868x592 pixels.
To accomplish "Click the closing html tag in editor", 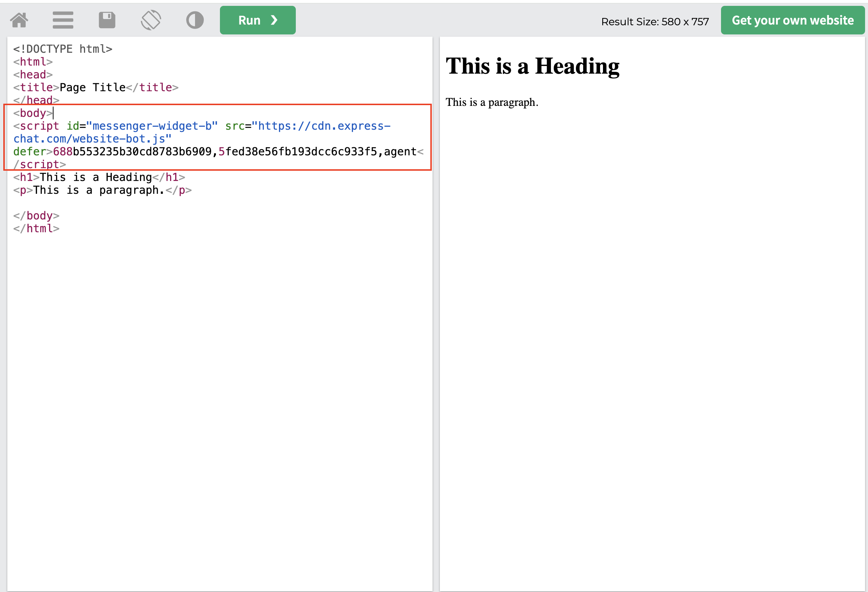I will coord(36,229).
